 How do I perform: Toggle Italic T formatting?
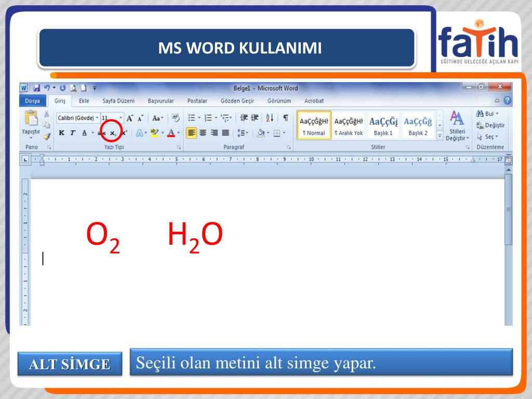tap(73, 132)
